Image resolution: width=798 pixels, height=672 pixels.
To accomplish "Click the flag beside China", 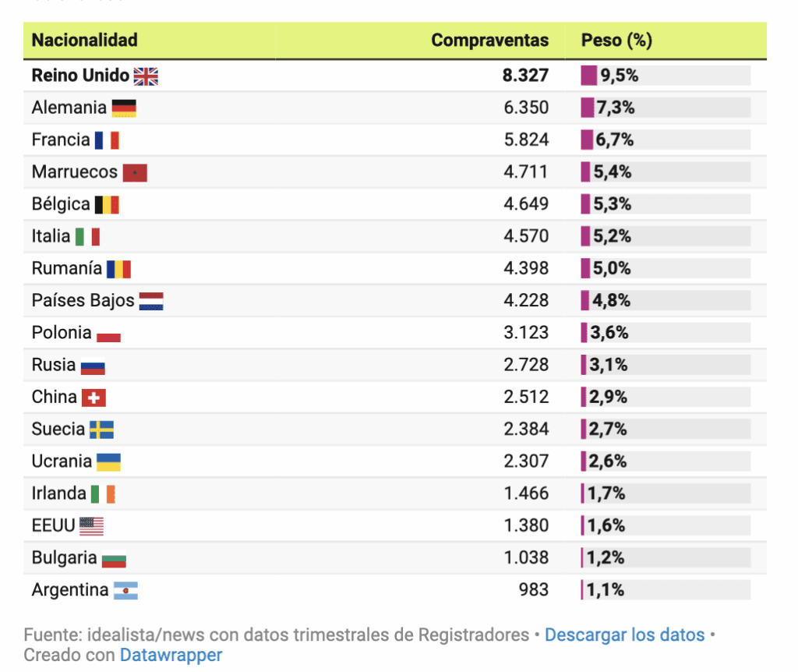I will (x=94, y=398).
